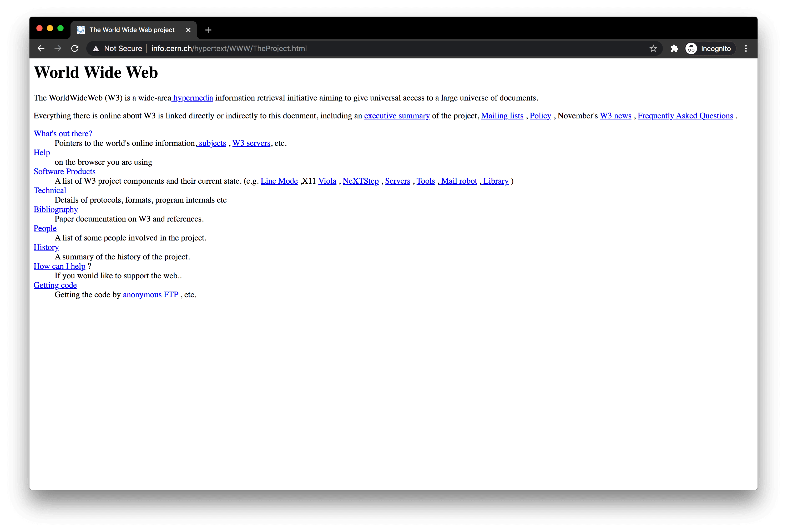Open the Software Products link

click(64, 171)
